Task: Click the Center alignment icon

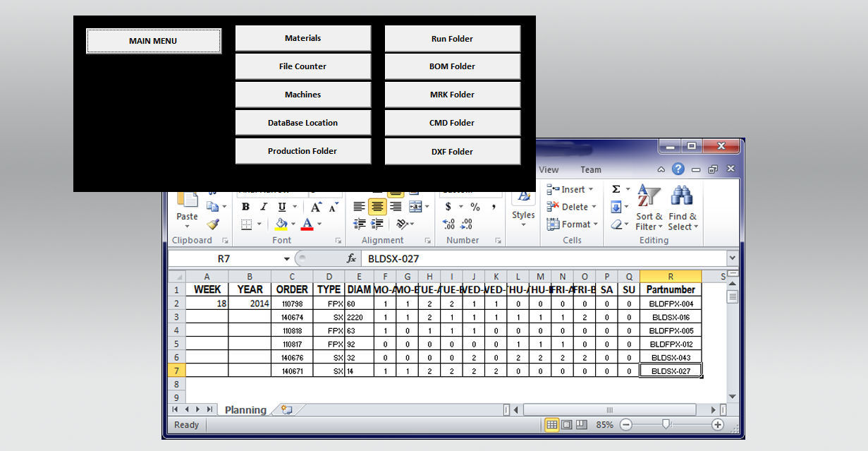Action: point(377,206)
